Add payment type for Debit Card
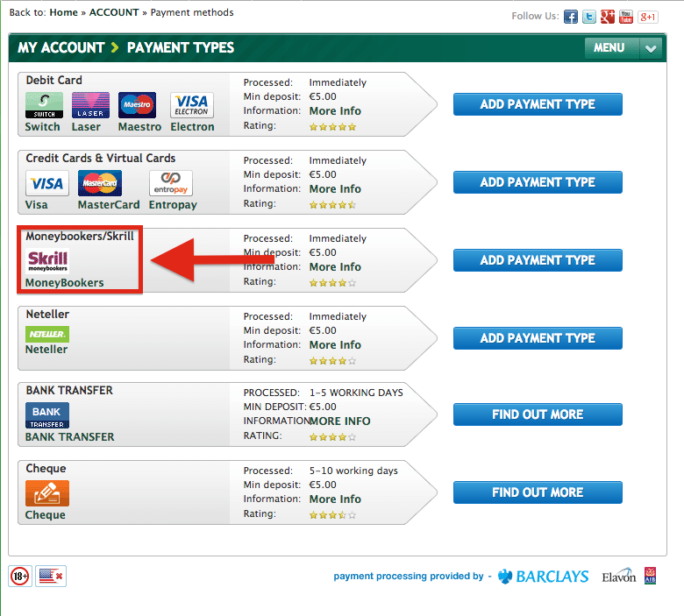684x616 pixels. tap(538, 104)
